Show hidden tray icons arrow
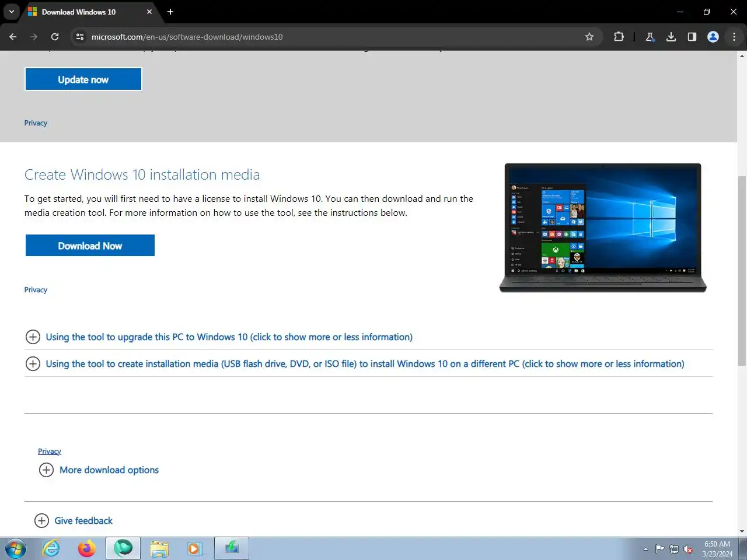This screenshot has height=560, width=747. pyautogui.click(x=645, y=549)
